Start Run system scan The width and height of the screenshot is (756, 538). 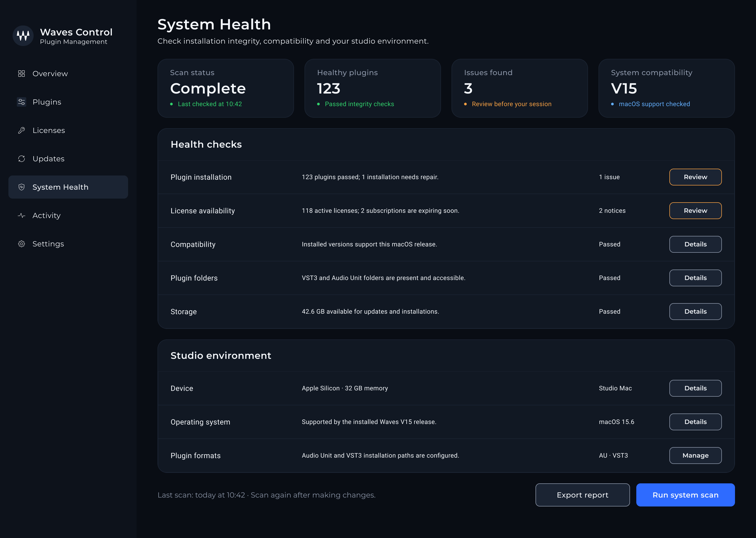pyautogui.click(x=685, y=495)
